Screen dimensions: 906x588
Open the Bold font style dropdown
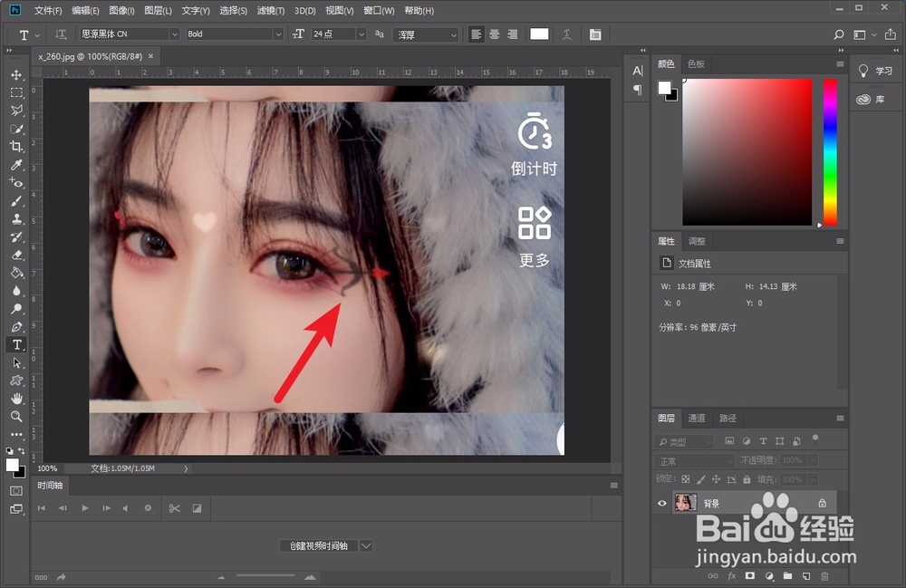[276, 34]
